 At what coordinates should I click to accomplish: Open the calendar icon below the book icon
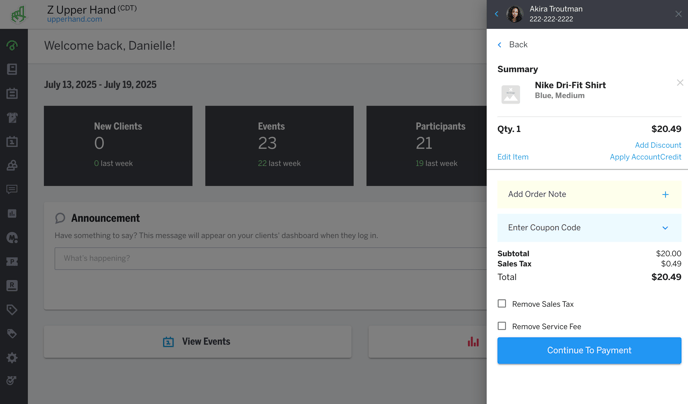coord(12,93)
